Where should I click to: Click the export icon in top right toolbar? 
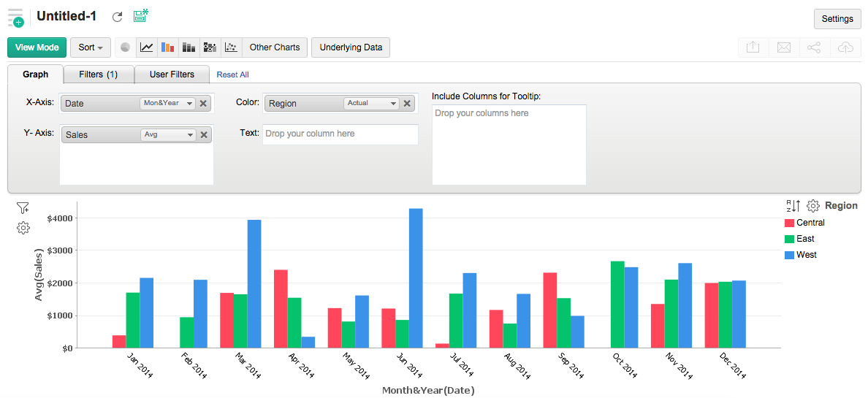pos(753,47)
